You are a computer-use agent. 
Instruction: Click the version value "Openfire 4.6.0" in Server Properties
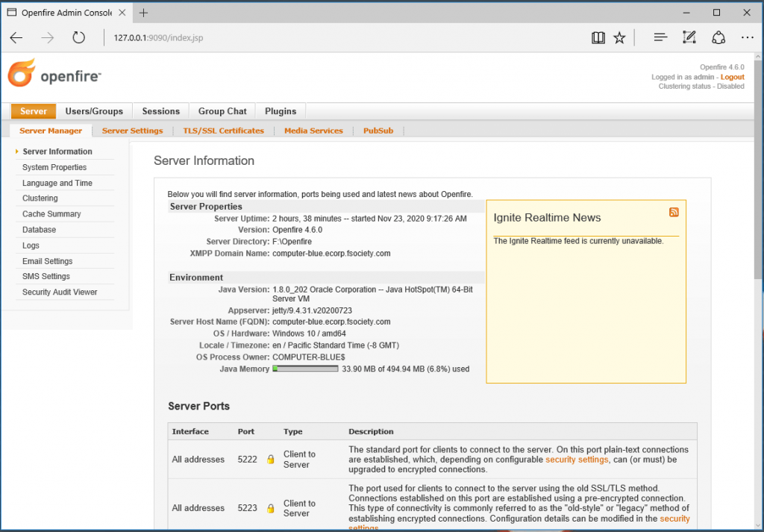[297, 230]
